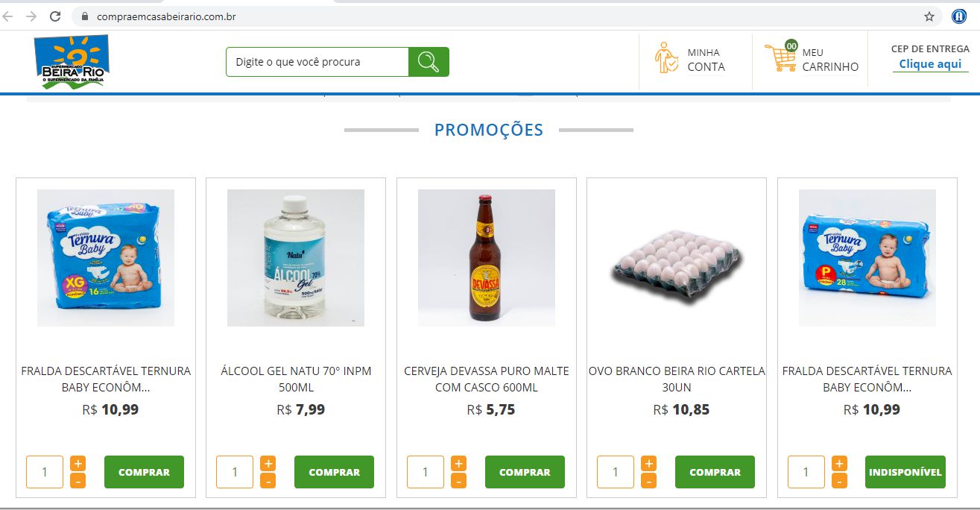Click quantity field for Ovo Branco
980x510 pixels.
coord(616,472)
